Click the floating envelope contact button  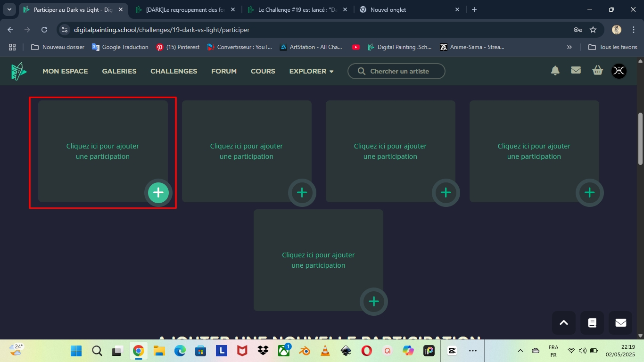pos(620,323)
